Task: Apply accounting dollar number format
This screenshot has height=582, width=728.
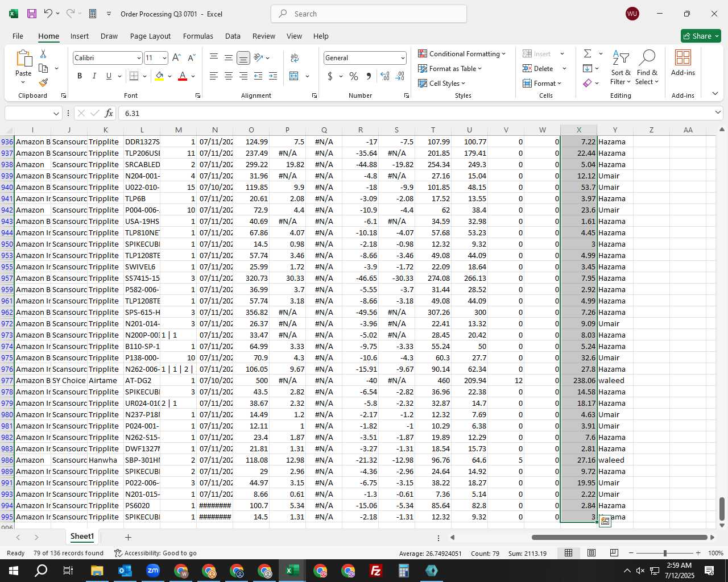Action: (x=330, y=76)
